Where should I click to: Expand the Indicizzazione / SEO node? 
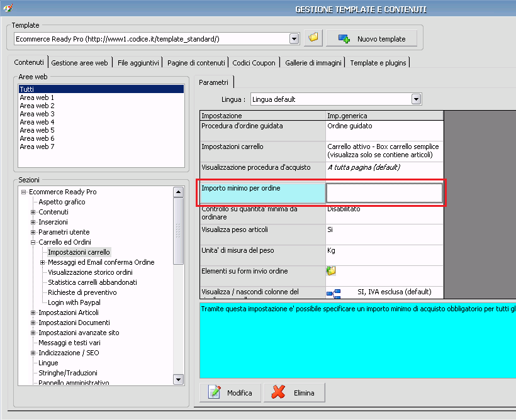tap(33, 353)
